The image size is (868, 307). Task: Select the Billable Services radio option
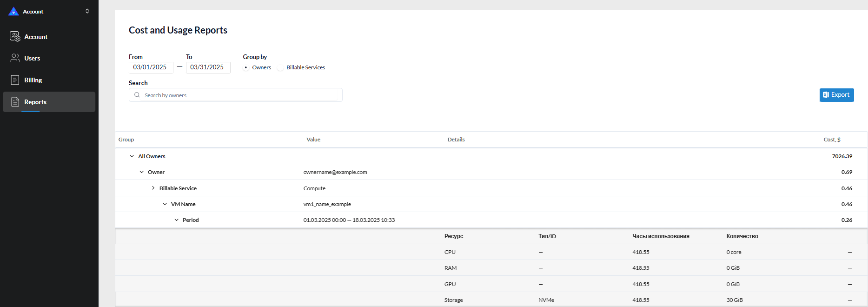coord(280,67)
